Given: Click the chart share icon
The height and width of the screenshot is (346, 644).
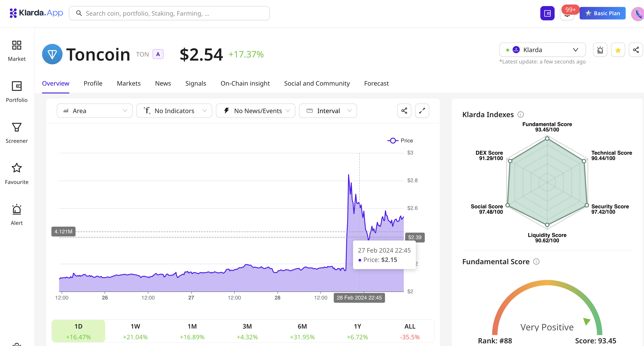Looking at the screenshot, I should pos(404,111).
